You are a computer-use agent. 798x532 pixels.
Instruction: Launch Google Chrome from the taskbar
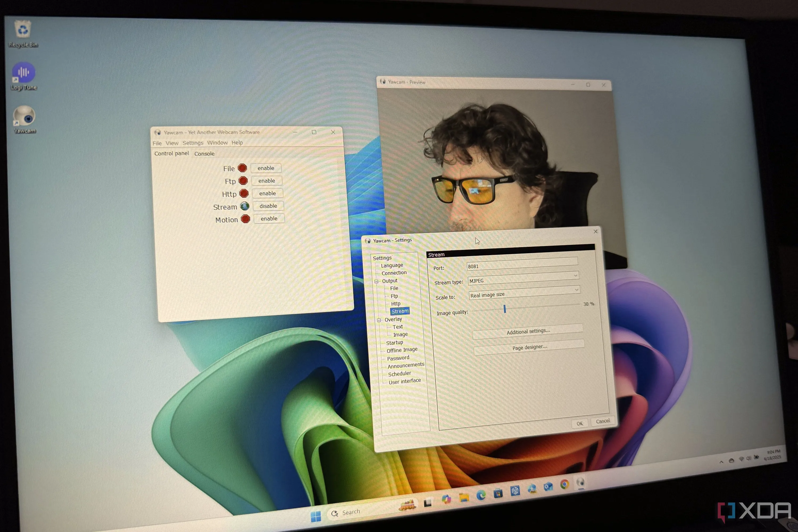tap(564, 484)
